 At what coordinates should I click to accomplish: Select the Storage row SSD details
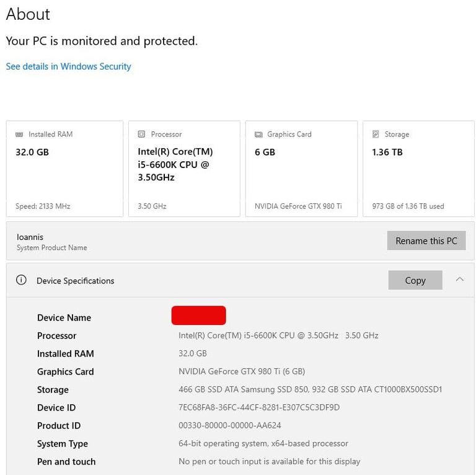tap(311, 389)
